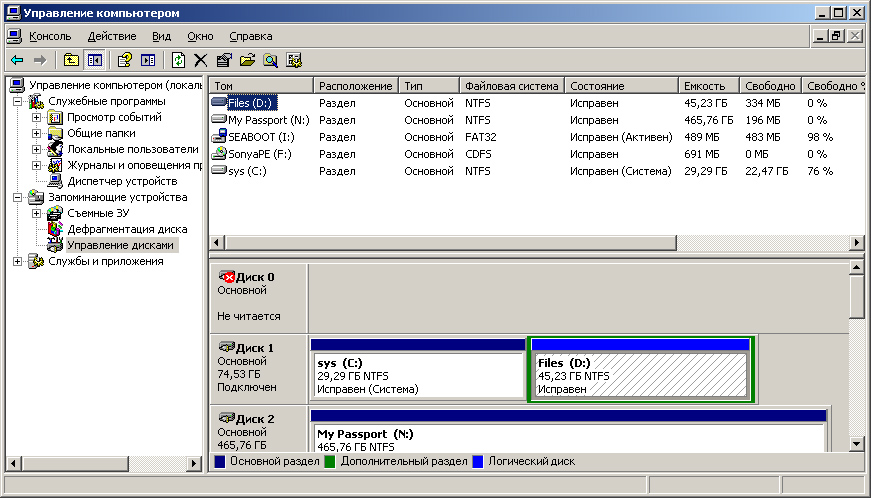Click the open folder toolbar icon
The width and height of the screenshot is (871, 498).
(247, 60)
